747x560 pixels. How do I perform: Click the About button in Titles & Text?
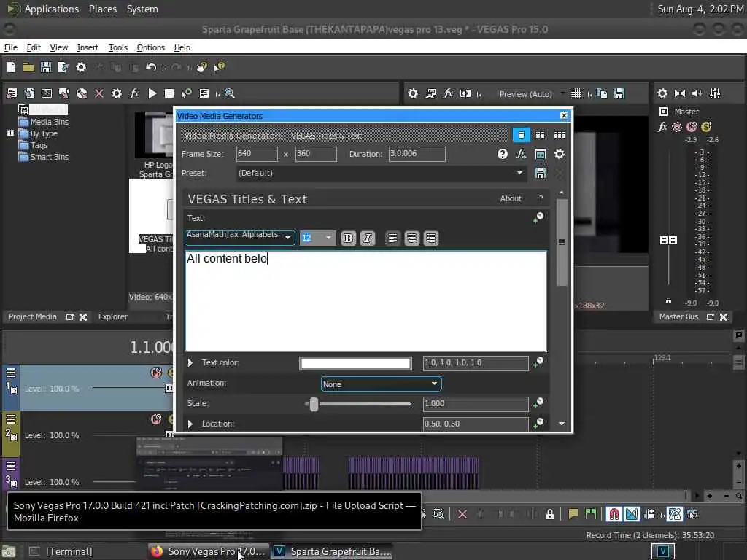[511, 198]
